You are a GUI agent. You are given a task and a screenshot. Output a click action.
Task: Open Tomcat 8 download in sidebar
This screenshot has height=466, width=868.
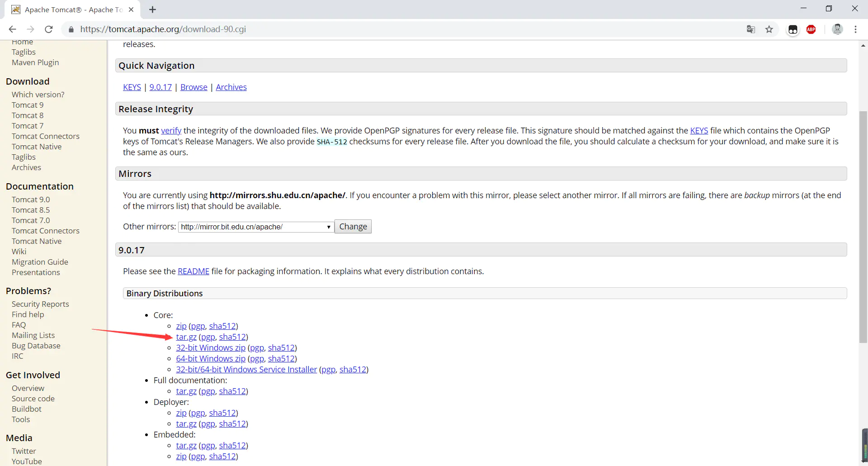point(28,115)
